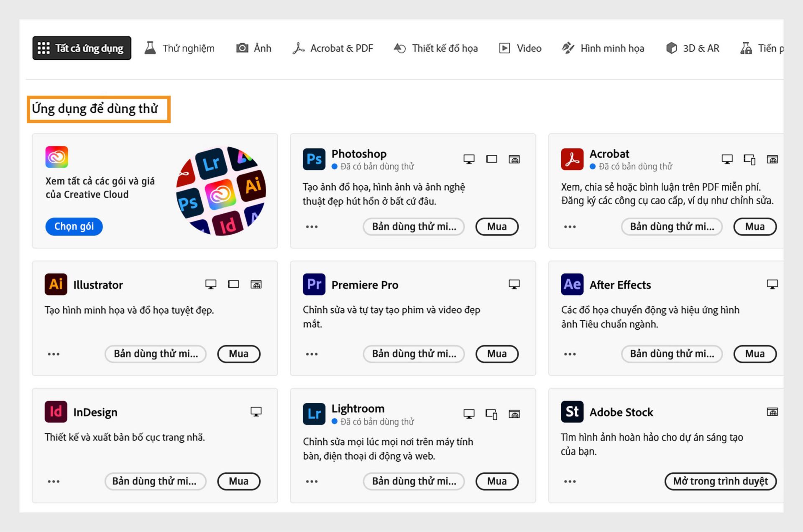Viewport: 803px width, 532px height.
Task: Click the Tiến tab at the right edge
Action: 762,48
